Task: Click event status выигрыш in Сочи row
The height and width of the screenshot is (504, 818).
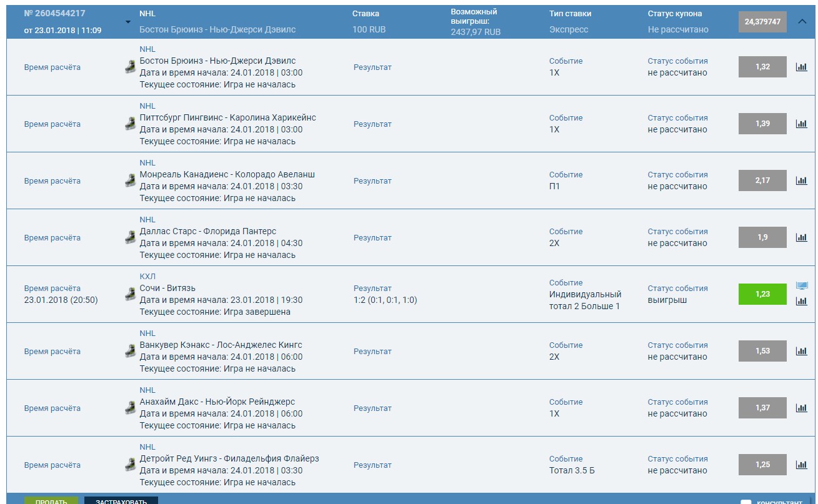Action: 667,300
